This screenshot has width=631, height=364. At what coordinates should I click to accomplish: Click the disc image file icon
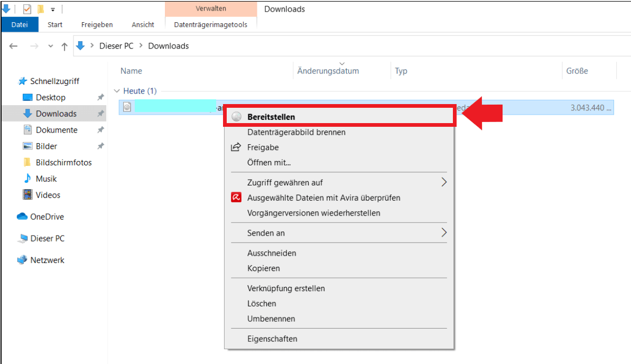127,107
